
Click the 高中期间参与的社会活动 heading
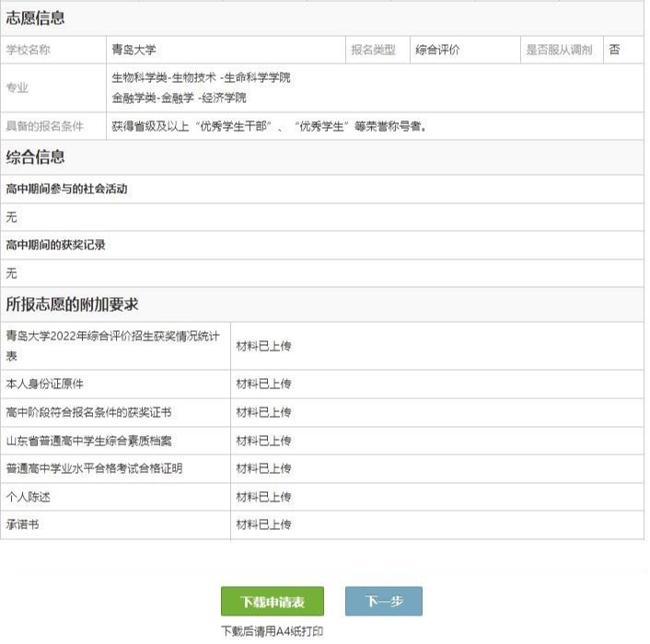(66, 190)
